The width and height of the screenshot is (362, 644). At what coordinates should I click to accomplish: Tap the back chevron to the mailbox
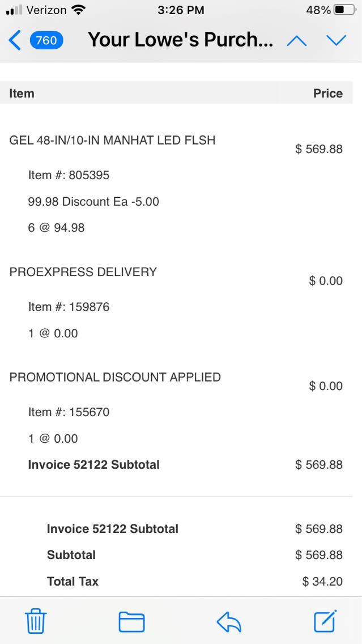tap(15, 40)
